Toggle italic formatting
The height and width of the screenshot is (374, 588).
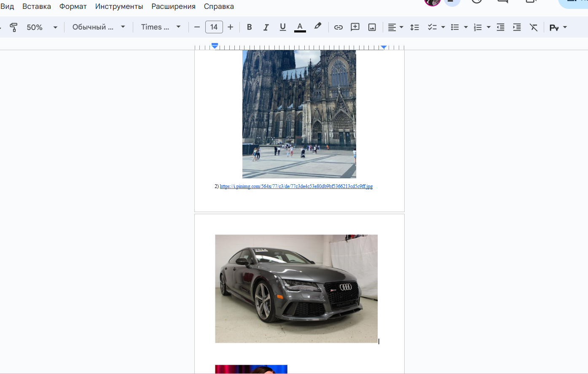(x=266, y=27)
